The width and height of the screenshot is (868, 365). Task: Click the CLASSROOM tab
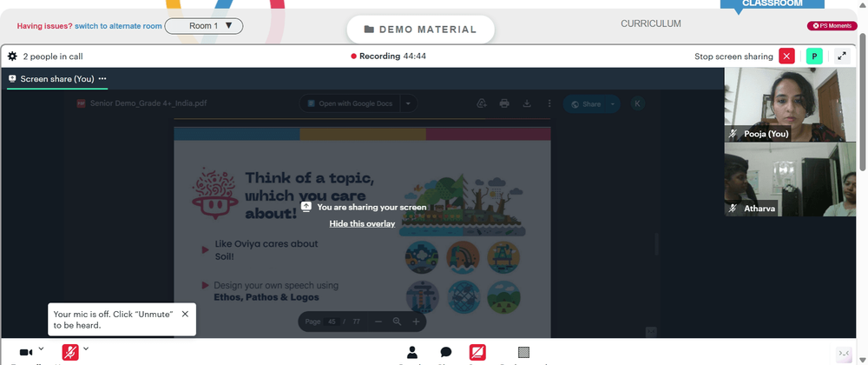point(772,3)
